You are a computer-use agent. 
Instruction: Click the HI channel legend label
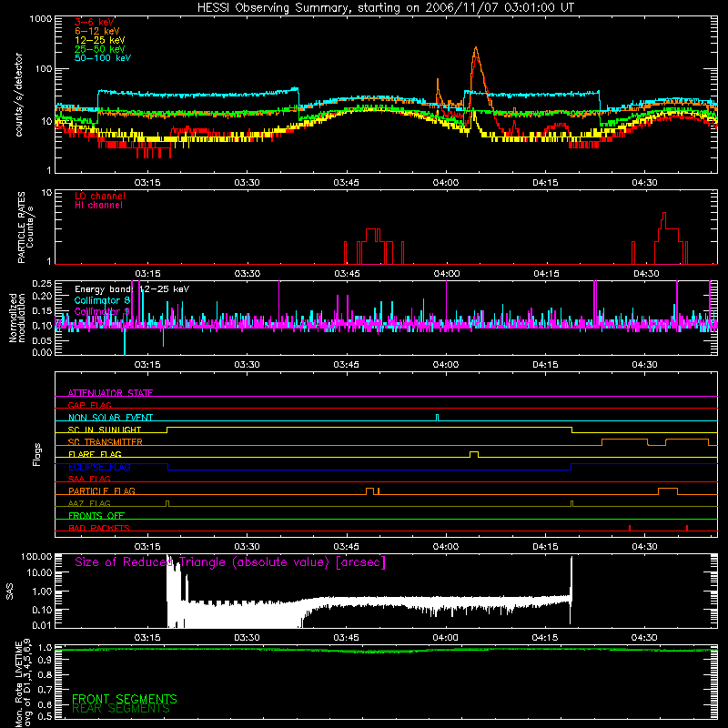tap(98, 206)
